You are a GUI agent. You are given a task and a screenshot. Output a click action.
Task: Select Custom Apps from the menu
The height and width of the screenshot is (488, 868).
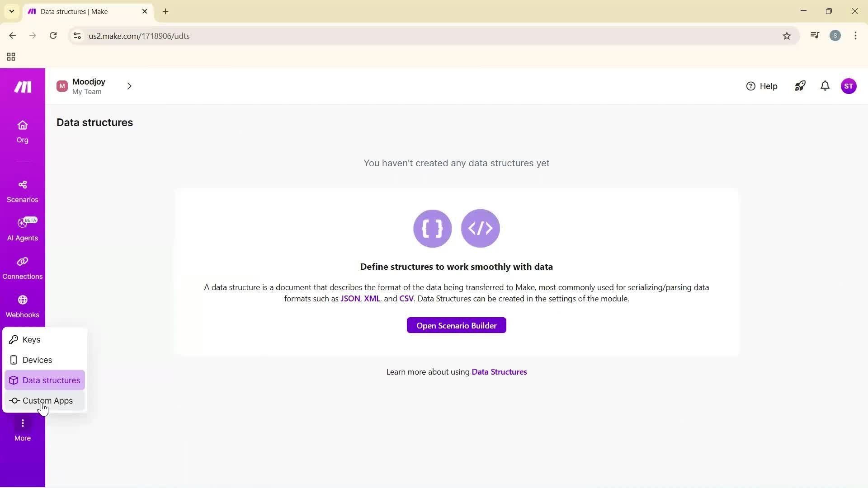point(47,400)
